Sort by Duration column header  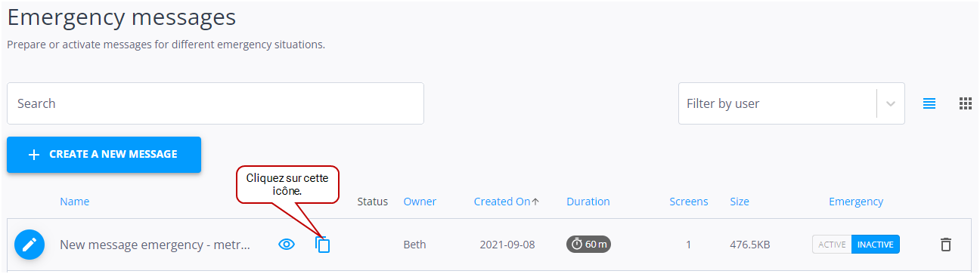point(588,202)
